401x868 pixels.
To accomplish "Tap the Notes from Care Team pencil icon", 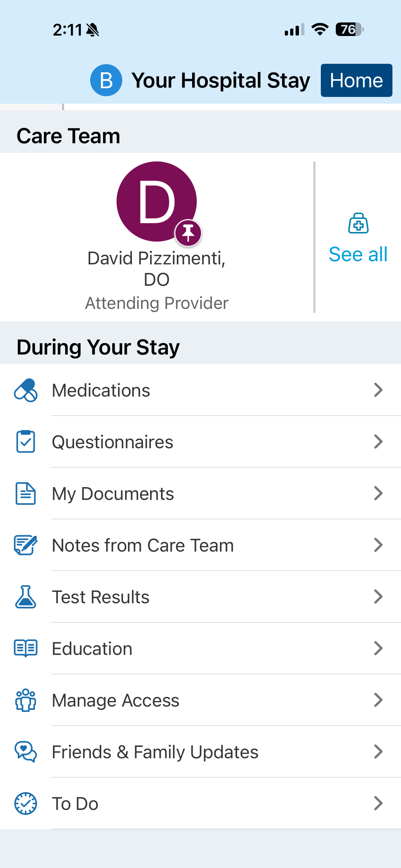I will [x=26, y=545].
